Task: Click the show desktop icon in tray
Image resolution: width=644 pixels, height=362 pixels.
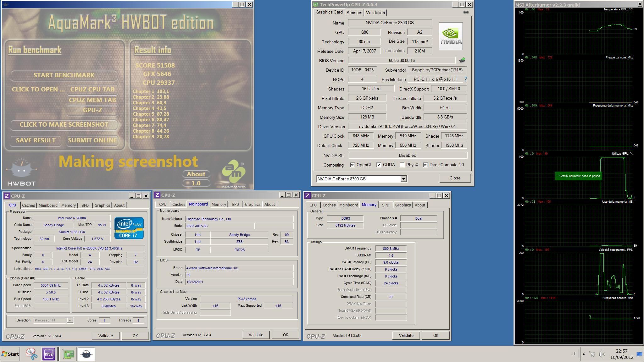Action: click(x=640, y=354)
